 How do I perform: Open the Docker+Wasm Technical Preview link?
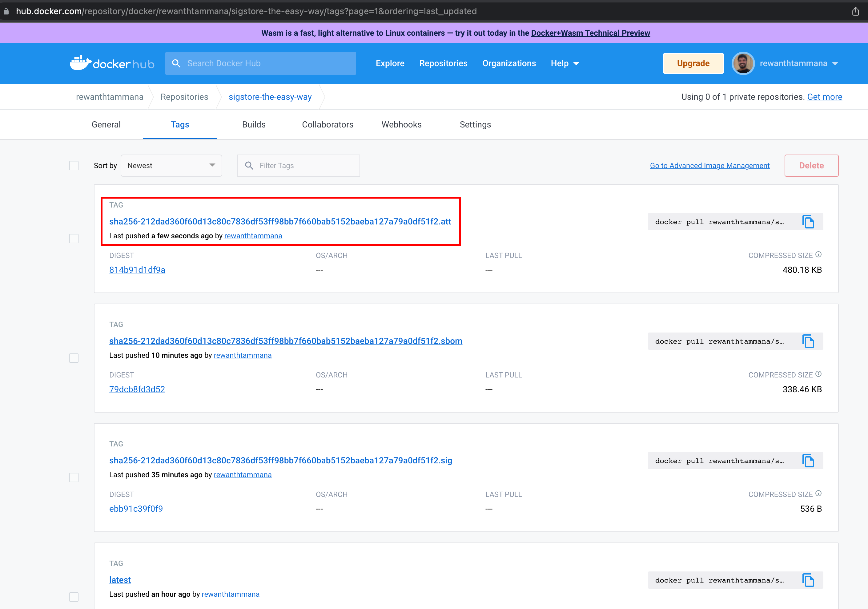[x=590, y=33]
